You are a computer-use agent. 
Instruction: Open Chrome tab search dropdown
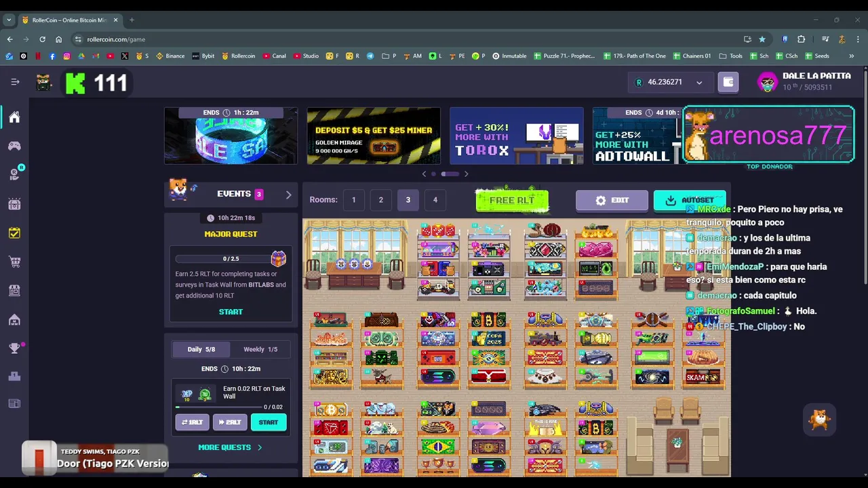[x=9, y=20]
